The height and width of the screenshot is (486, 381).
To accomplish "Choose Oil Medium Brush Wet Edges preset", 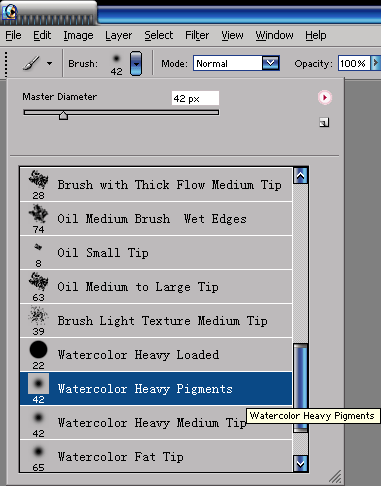I will [x=156, y=219].
